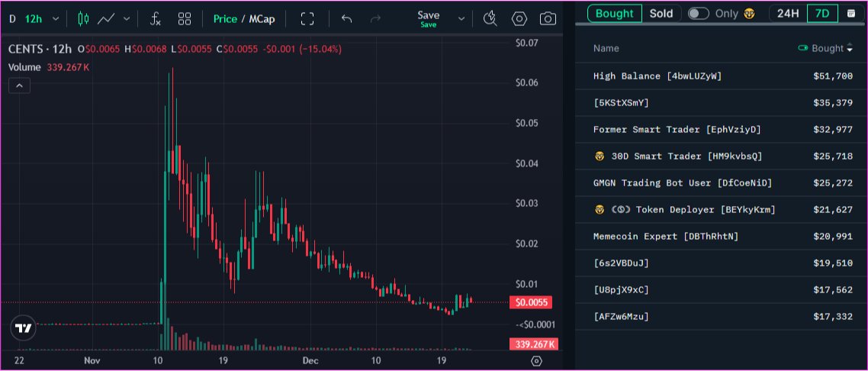Click the $25,718 bought amount
The image size is (868, 371).
[x=833, y=156]
